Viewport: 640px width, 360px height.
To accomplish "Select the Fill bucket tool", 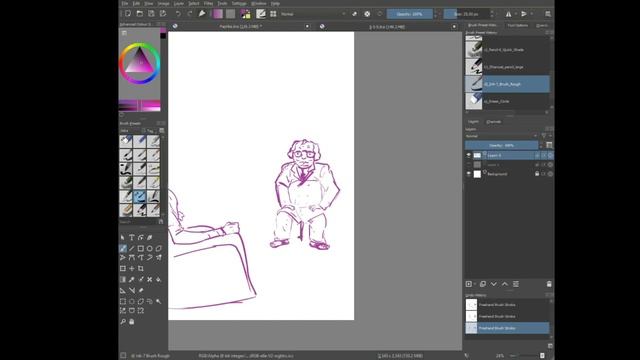I will [158, 280].
